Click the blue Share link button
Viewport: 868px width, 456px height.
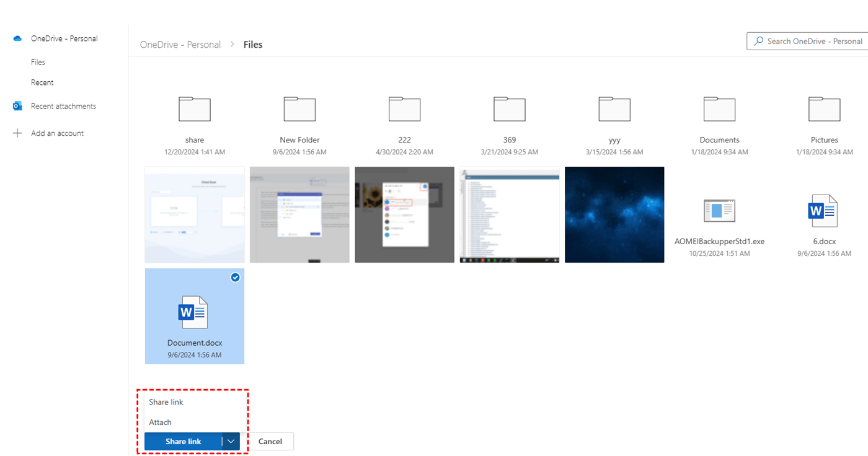coord(184,441)
